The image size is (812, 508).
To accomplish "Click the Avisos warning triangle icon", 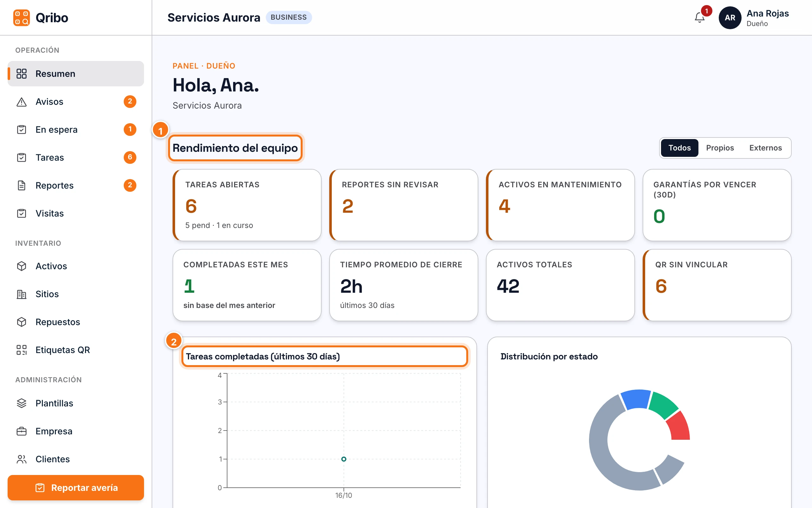I will pos(22,102).
